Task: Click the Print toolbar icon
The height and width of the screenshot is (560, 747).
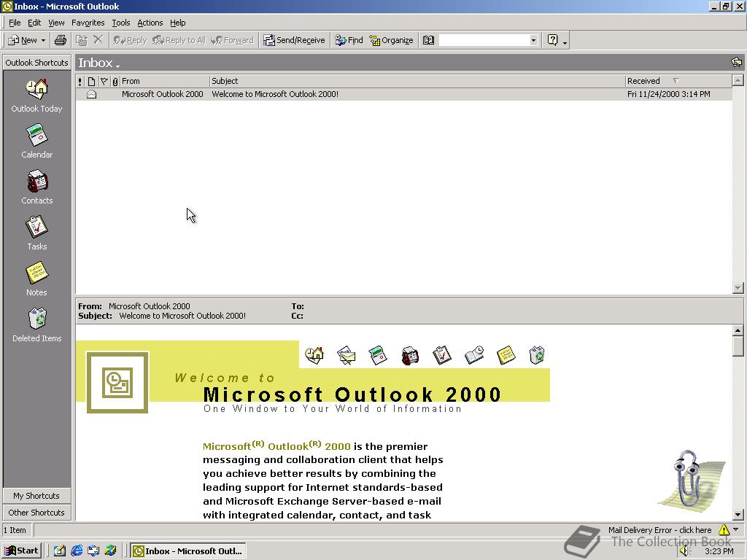Action: [x=60, y=40]
